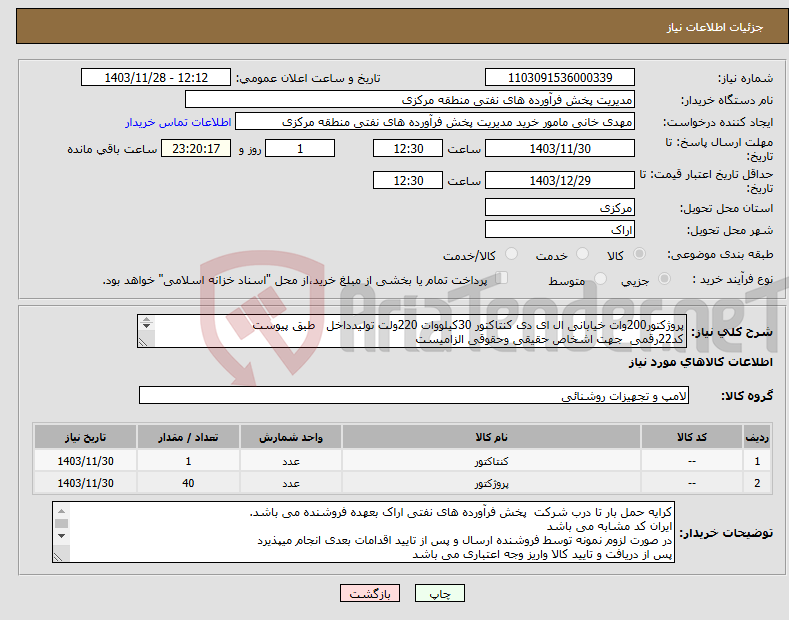Click the buyer notes scrollbar thumb
This screenshot has width=789, height=620.
tap(61, 523)
